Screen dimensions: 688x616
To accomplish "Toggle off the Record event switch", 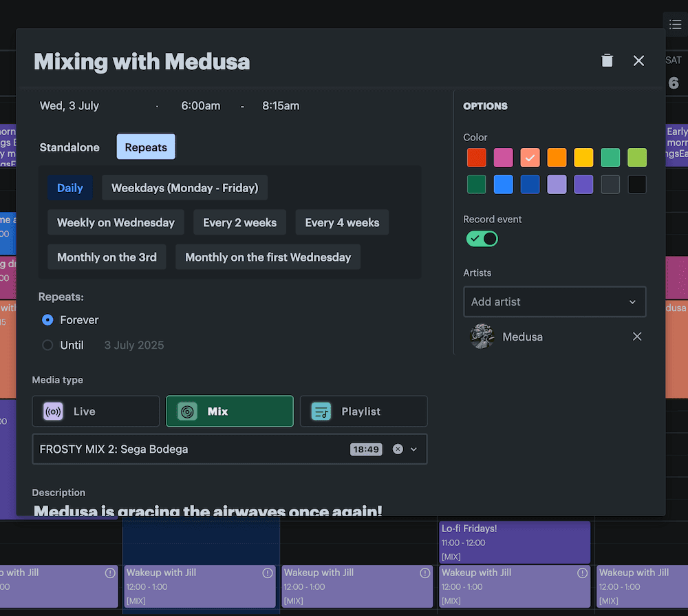I will pyautogui.click(x=482, y=239).
